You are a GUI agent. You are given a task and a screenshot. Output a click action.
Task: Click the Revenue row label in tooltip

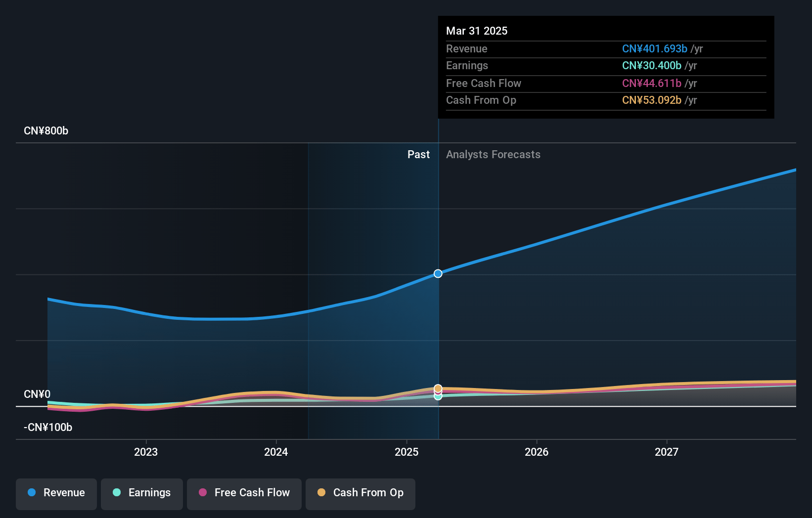(467, 49)
